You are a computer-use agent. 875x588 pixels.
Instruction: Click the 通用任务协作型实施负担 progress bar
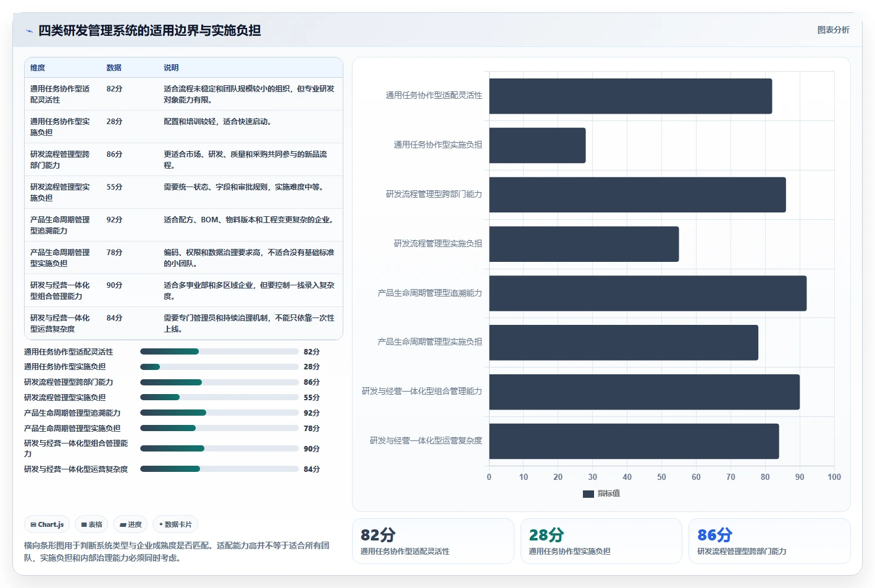pos(219,367)
